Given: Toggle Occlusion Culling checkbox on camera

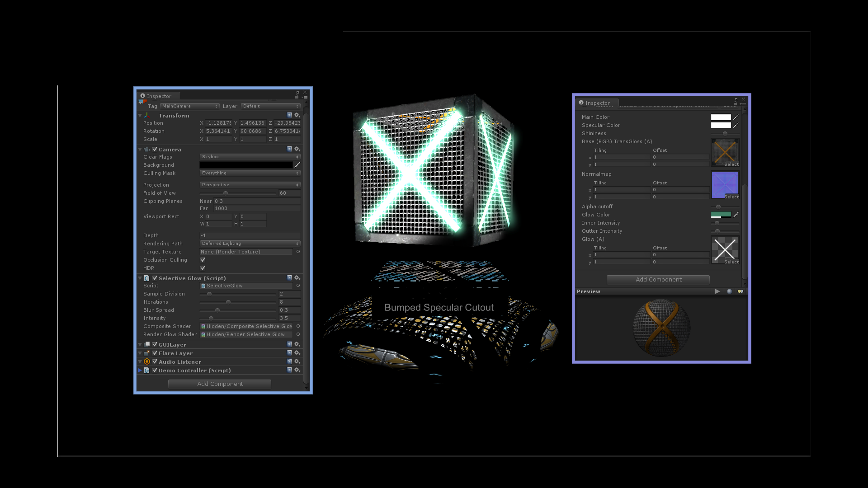Looking at the screenshot, I should click(202, 260).
